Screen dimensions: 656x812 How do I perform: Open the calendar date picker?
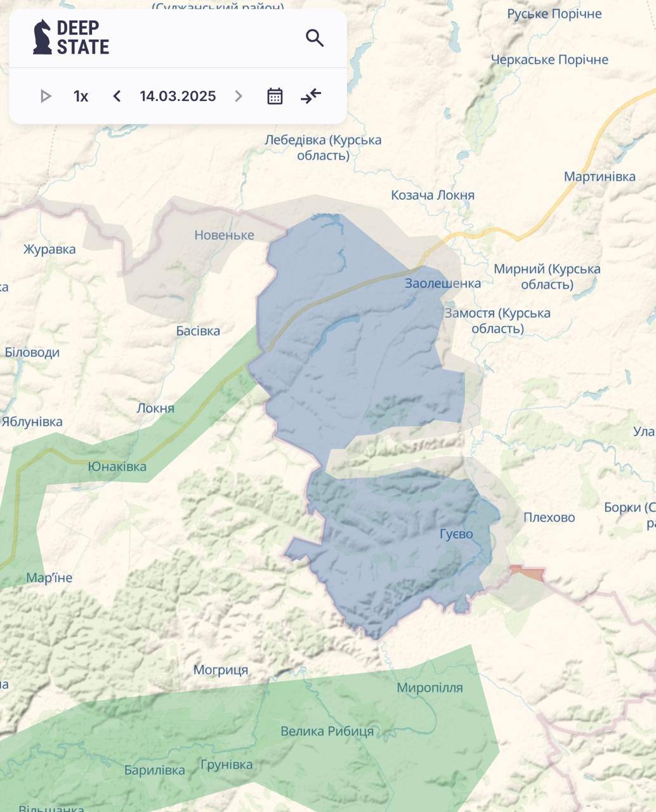275,96
